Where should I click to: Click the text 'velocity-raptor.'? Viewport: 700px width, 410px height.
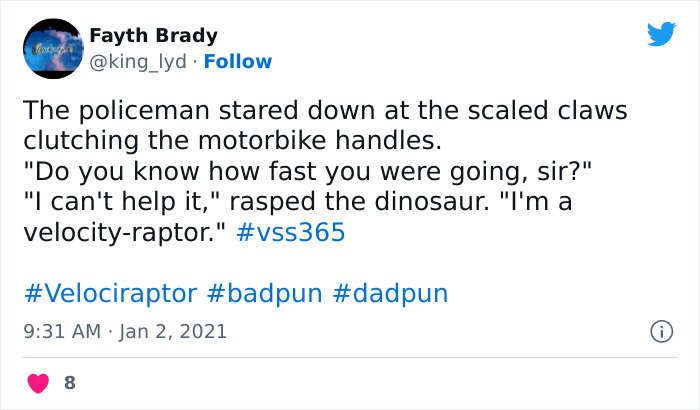tap(125, 233)
